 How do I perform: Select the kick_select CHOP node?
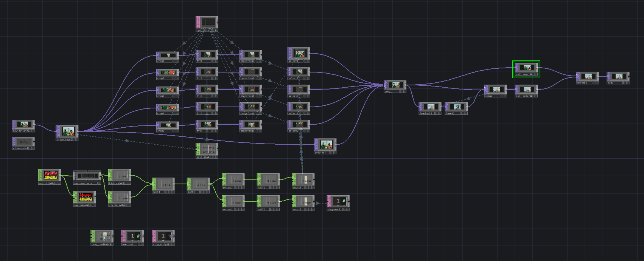[120, 176]
